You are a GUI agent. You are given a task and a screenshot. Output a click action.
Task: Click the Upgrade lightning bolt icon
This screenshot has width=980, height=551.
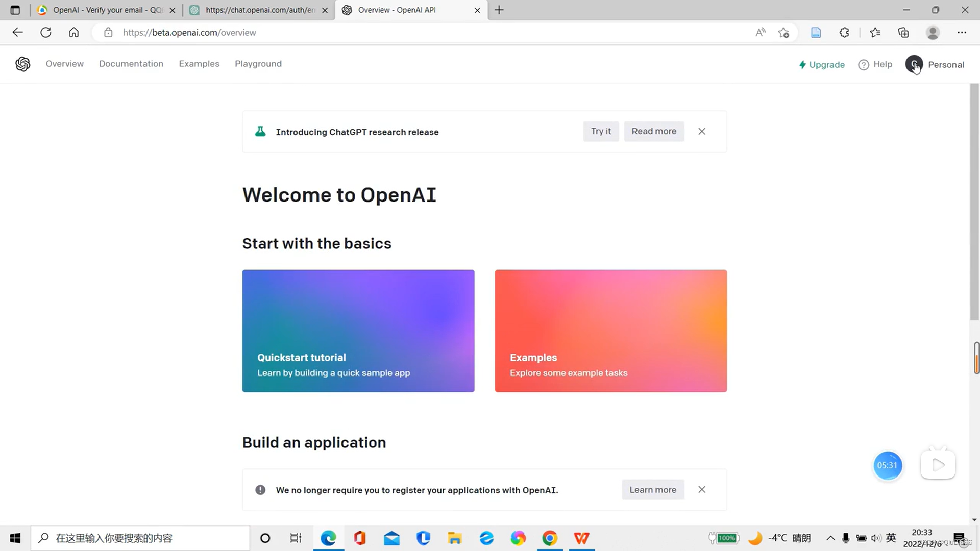click(802, 65)
